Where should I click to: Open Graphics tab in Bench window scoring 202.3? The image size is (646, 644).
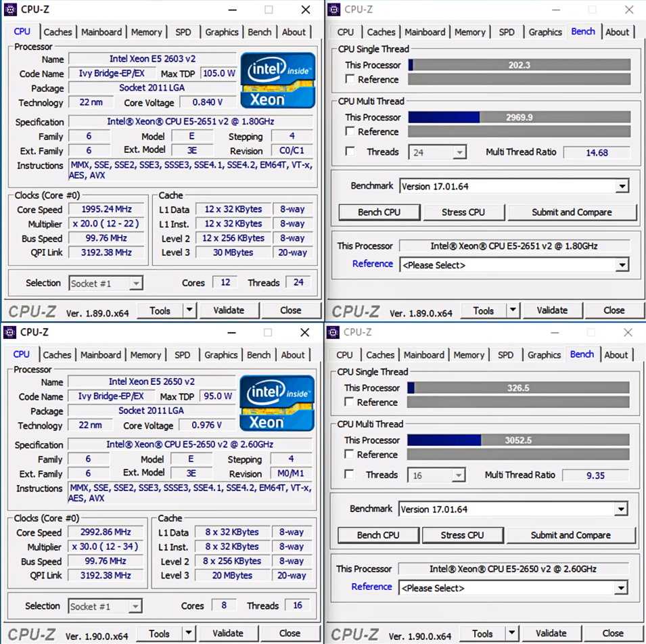coord(545,32)
